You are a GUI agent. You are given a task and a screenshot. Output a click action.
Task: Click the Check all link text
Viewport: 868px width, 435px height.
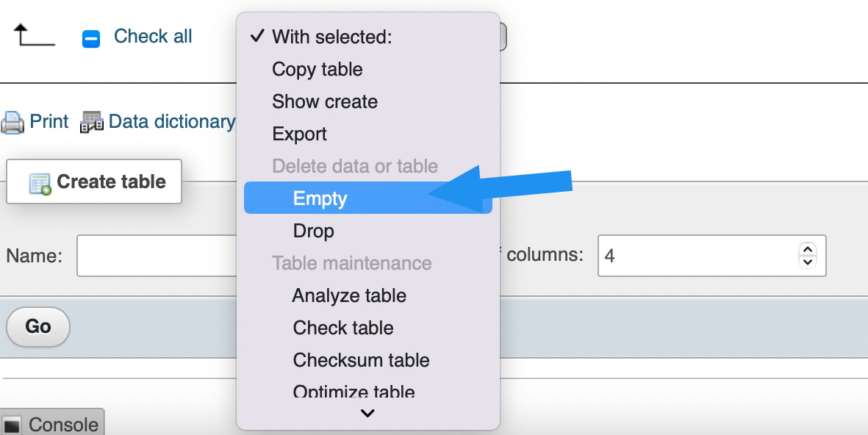click(x=153, y=37)
